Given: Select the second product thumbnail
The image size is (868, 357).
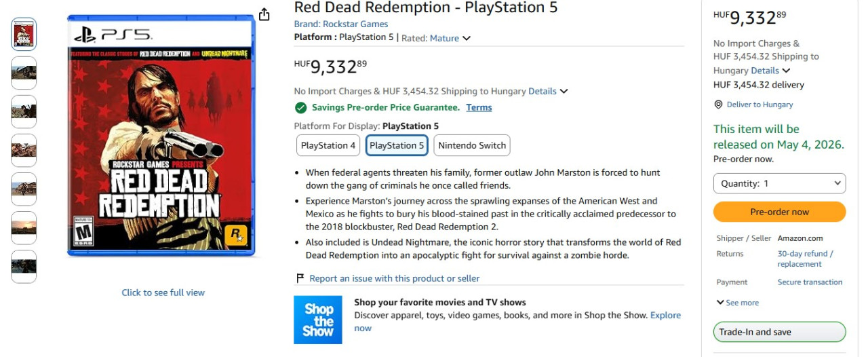Looking at the screenshot, I should 24,73.
